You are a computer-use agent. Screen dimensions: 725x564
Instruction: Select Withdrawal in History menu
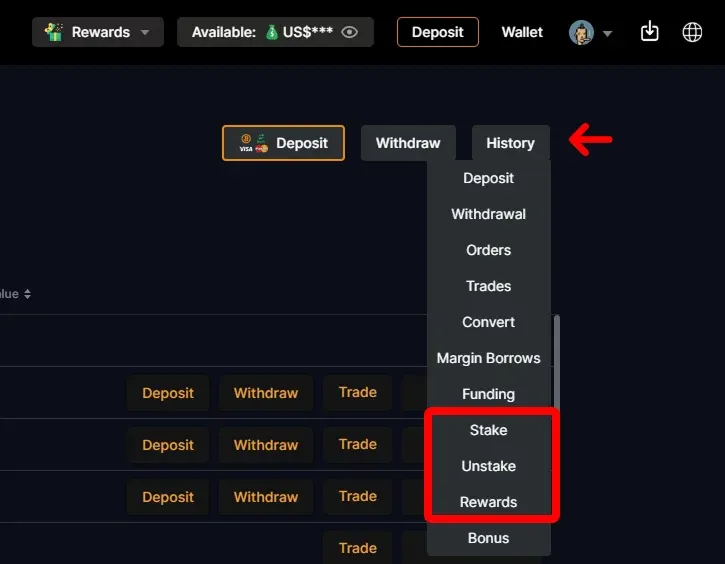click(488, 214)
